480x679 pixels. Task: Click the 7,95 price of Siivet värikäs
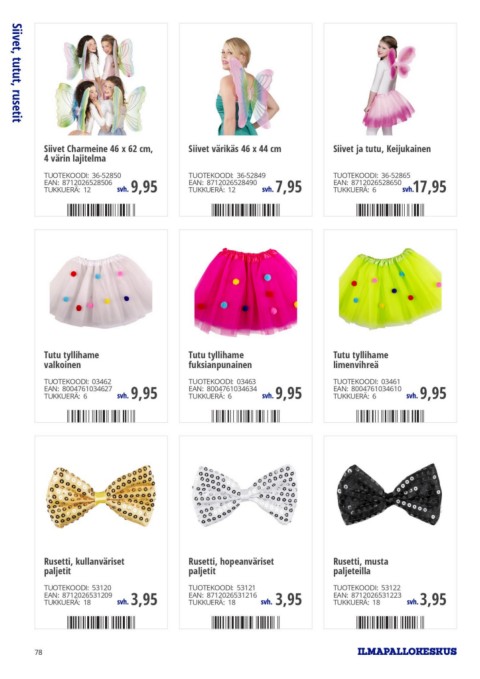click(289, 187)
